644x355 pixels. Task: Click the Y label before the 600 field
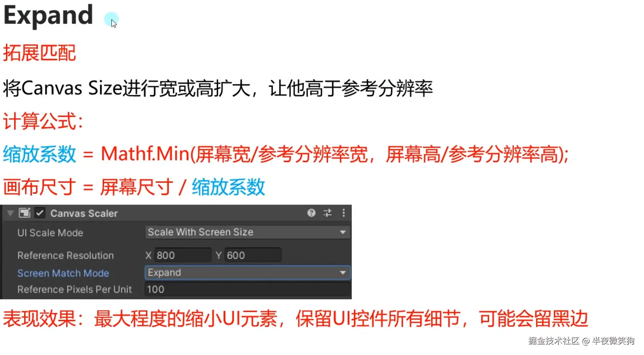(219, 256)
